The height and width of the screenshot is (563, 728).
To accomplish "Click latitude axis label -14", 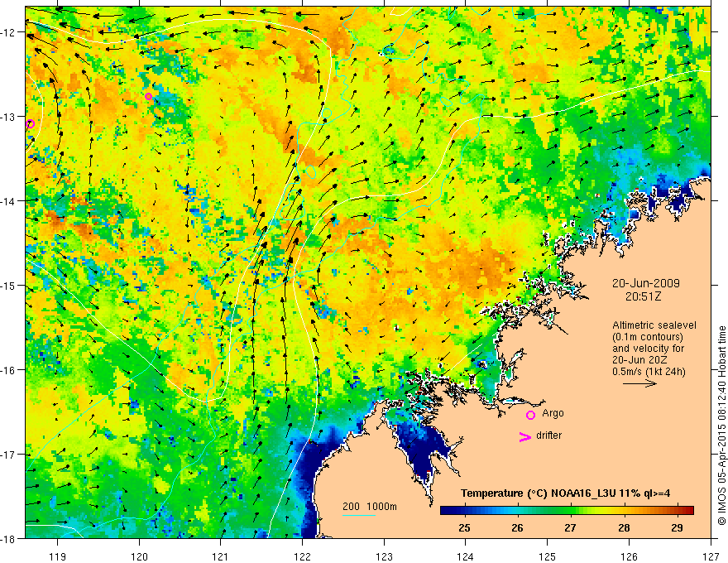I will pos(10,201).
